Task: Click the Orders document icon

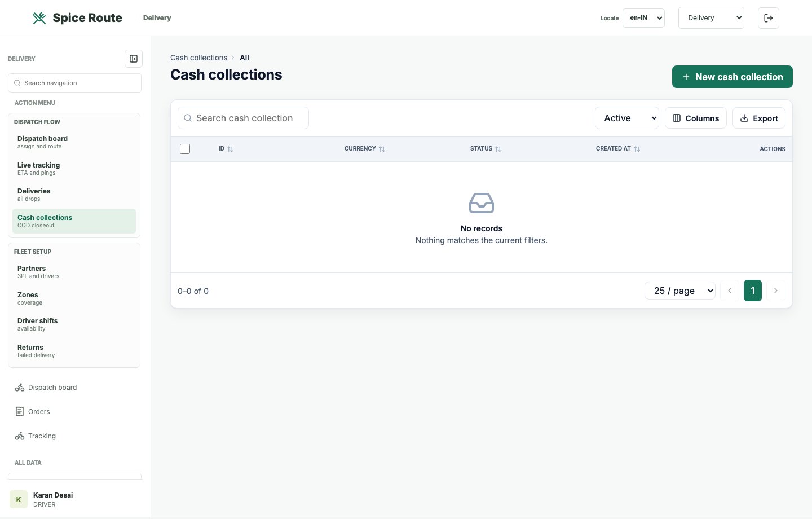Action: pyautogui.click(x=20, y=412)
